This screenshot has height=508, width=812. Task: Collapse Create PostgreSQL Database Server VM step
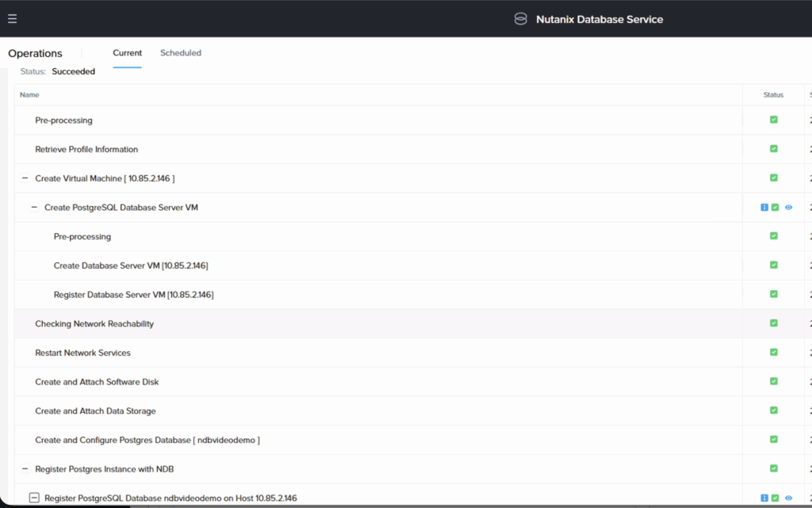34,208
